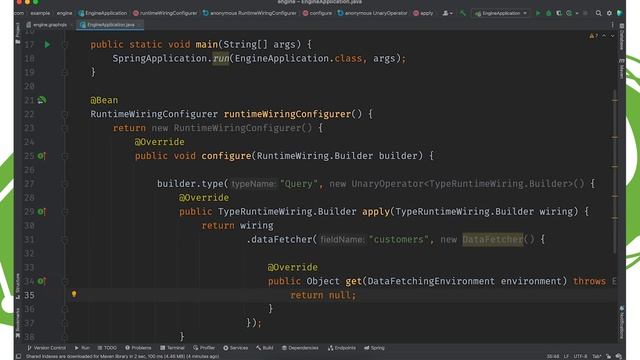Image resolution: width=640 pixels, height=360 pixels.
Task: Click highlighted DataFetcher class name on line 31
Action: [x=493, y=240]
